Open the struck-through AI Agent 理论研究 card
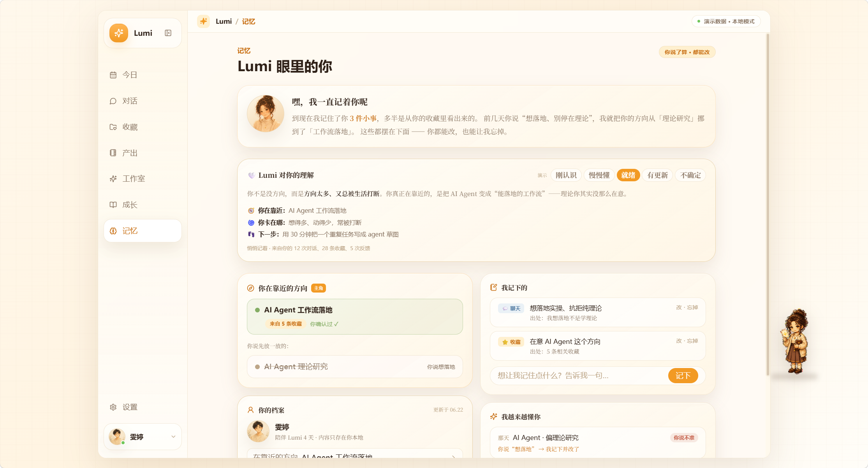Screen dimensions: 868x468 (x=355, y=367)
